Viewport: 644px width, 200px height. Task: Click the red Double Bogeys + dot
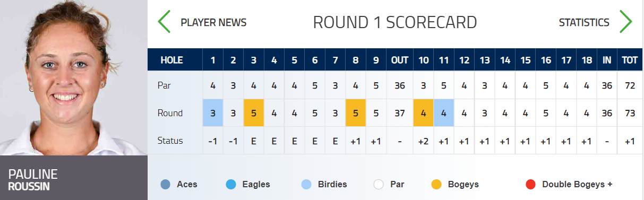pyautogui.click(x=530, y=185)
